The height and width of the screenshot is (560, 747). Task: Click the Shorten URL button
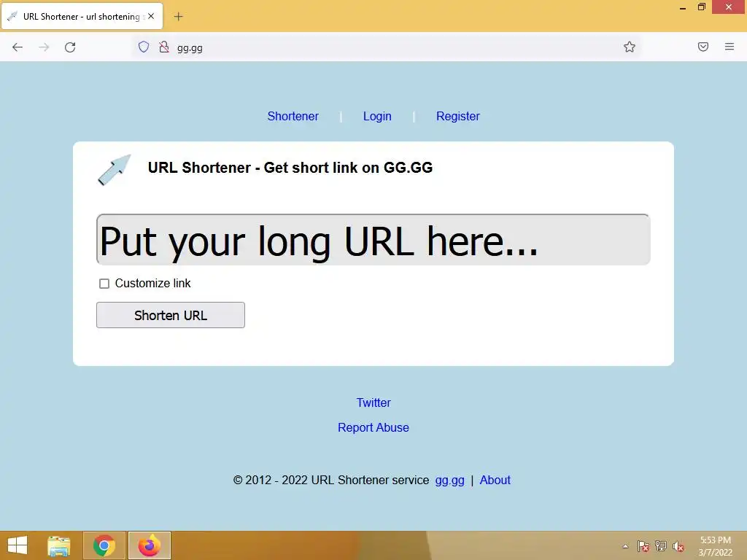click(x=171, y=315)
